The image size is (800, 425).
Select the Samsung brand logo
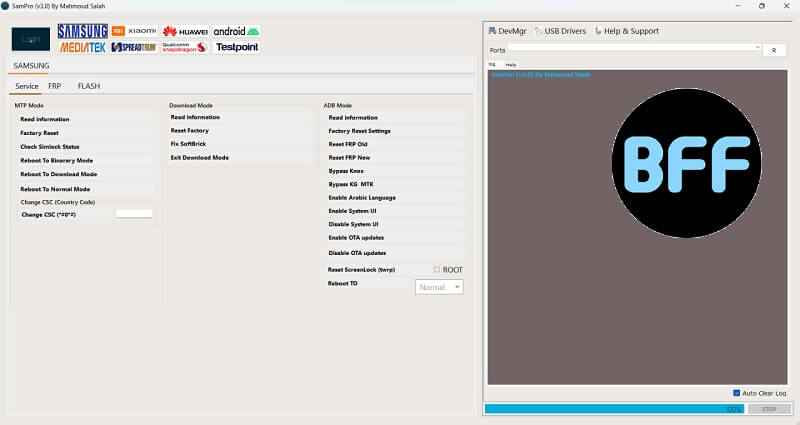83,31
